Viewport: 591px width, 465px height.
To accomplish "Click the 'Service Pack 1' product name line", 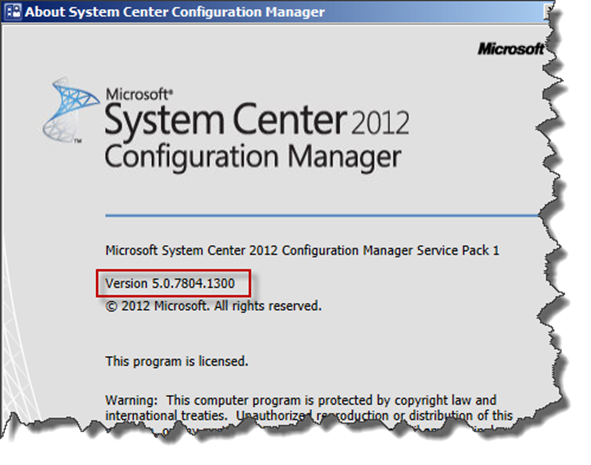I will (302, 251).
